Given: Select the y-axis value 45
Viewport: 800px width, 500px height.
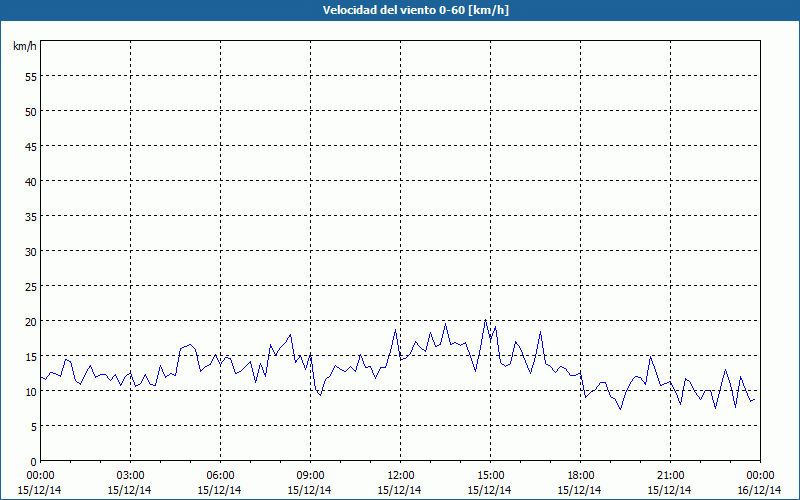Looking at the screenshot, I should pyautogui.click(x=31, y=147).
